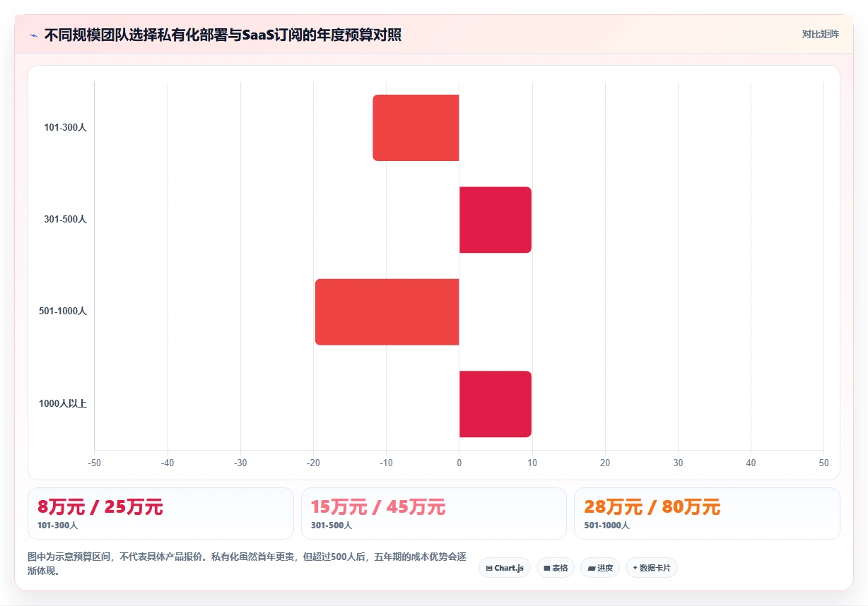868x606 pixels.
Task: Click the chart title about 私有化部署与SaaS订阅
Action: [223, 35]
